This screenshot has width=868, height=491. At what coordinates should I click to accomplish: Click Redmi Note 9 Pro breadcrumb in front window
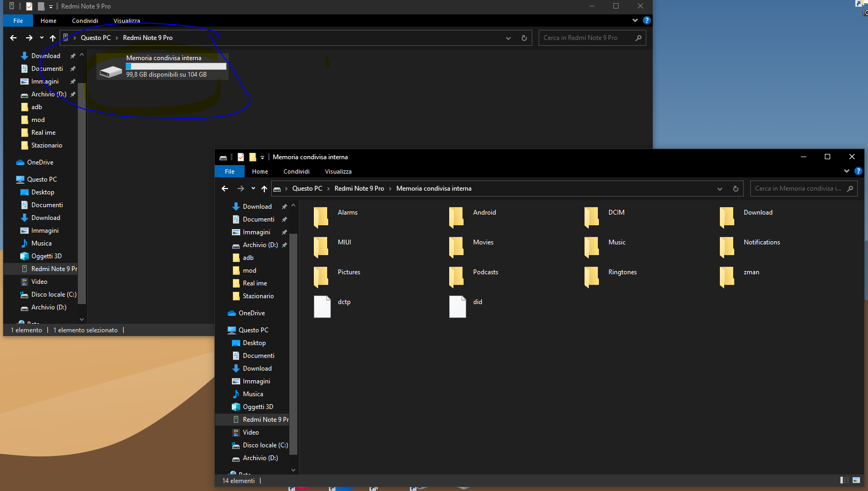point(359,189)
